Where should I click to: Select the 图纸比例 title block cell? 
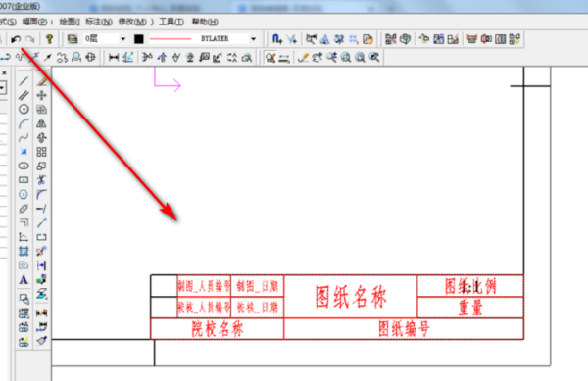coord(470,286)
